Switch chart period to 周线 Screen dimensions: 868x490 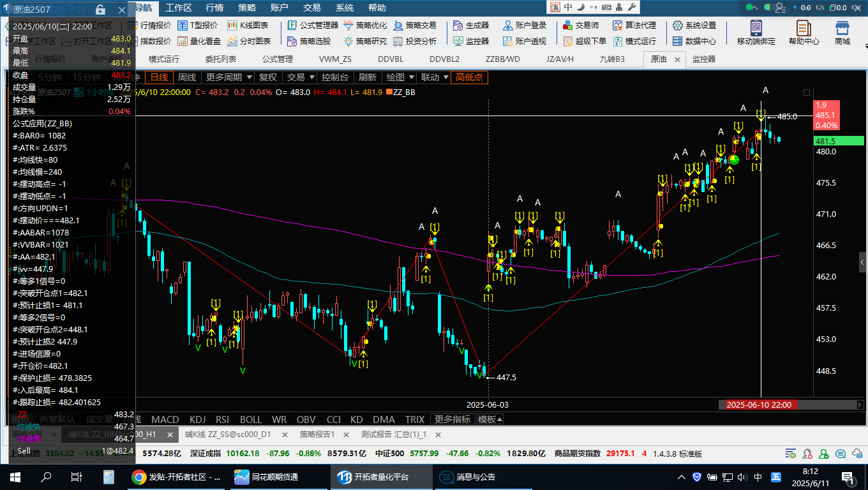[x=186, y=77]
